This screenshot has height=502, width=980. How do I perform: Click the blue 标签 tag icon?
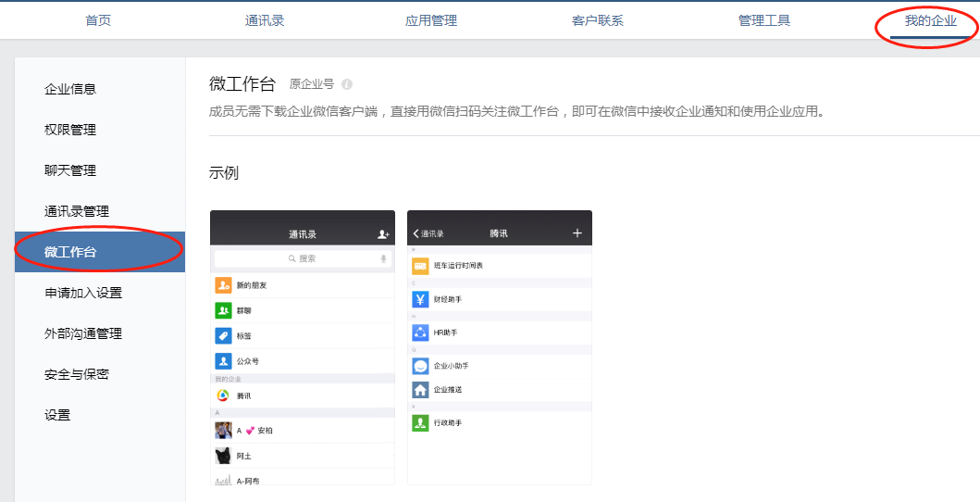click(223, 335)
